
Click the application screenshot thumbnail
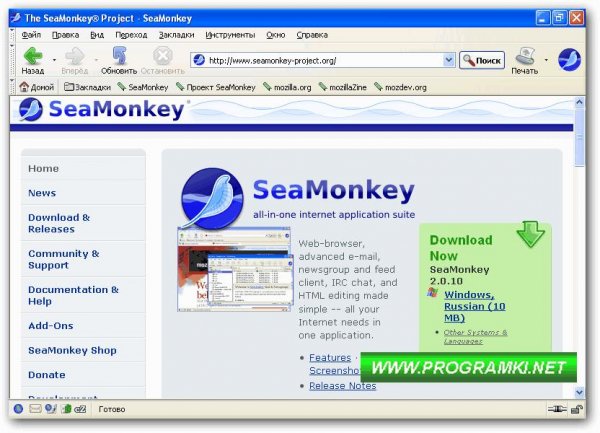pos(235,269)
